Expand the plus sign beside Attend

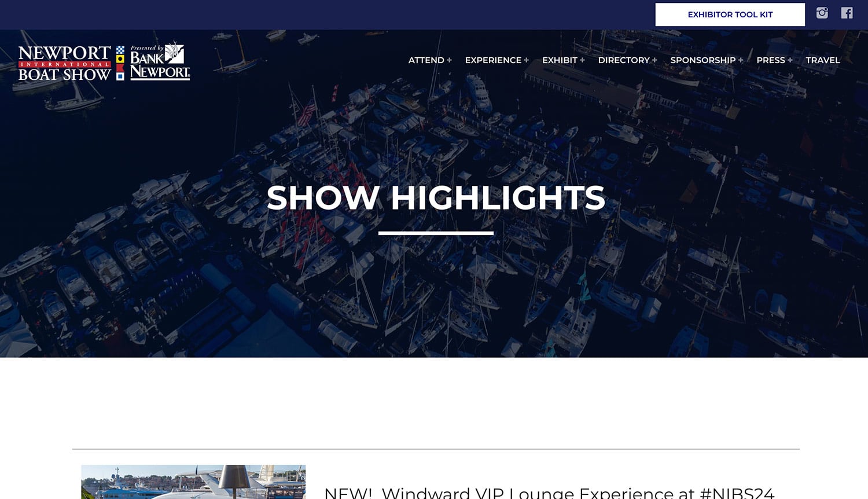click(x=449, y=60)
